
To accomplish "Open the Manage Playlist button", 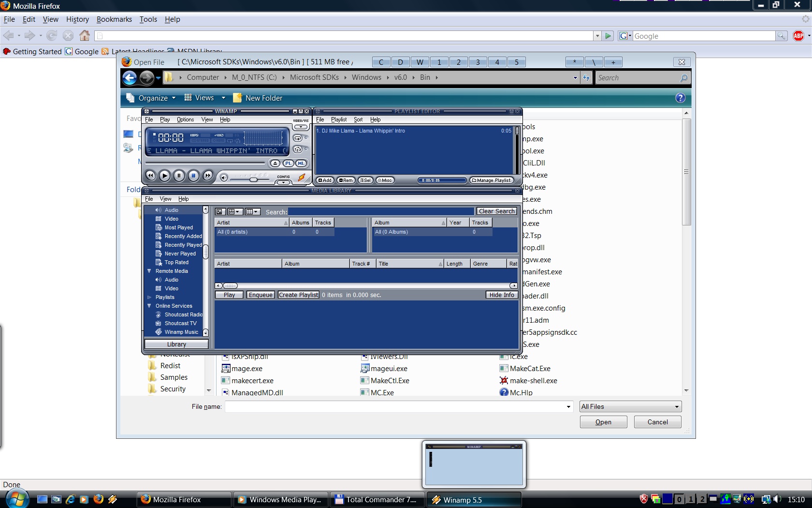I will (491, 180).
